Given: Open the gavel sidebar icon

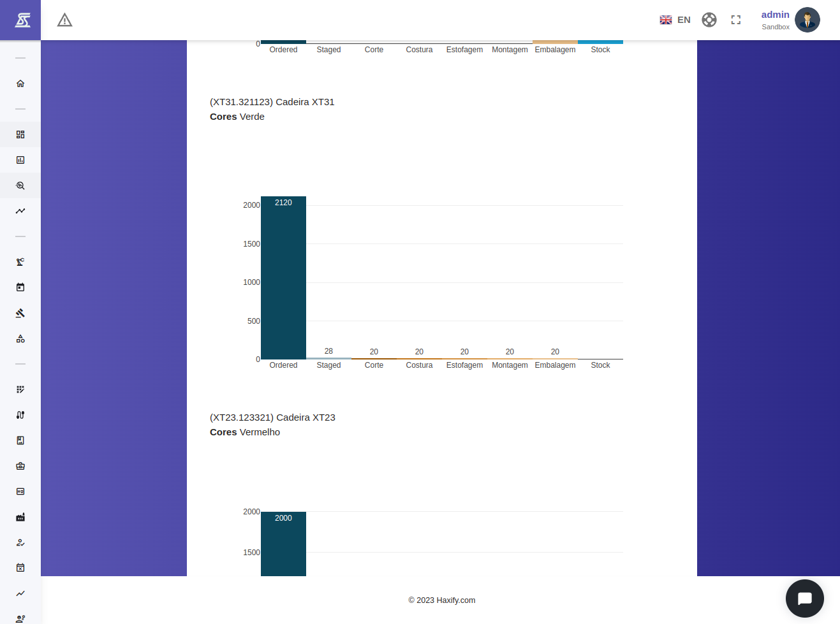Looking at the screenshot, I should [20, 313].
